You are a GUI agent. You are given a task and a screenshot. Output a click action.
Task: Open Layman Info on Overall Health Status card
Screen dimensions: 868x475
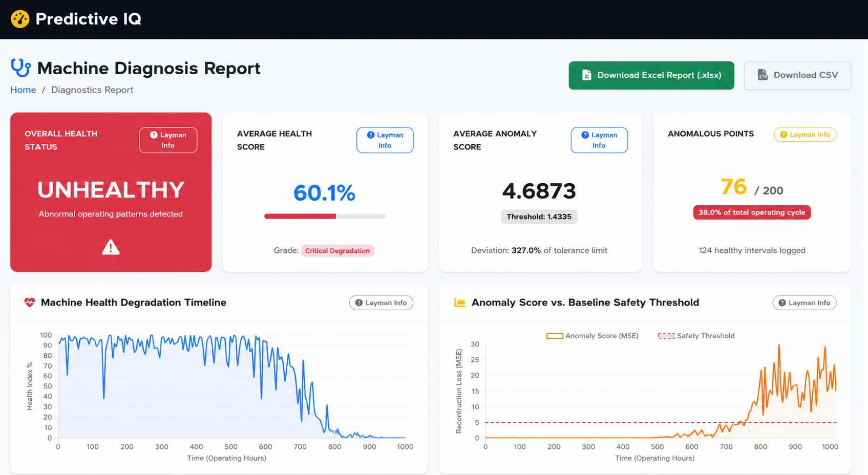click(168, 140)
